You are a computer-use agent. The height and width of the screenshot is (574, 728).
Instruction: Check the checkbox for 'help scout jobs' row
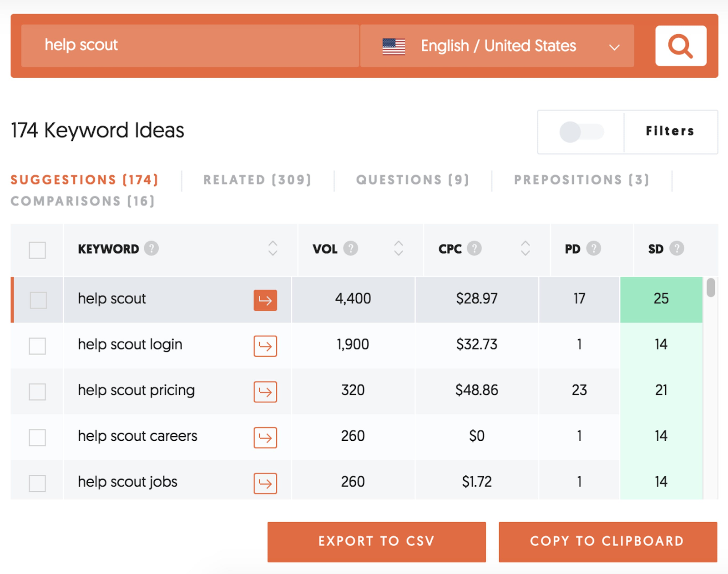point(37,483)
